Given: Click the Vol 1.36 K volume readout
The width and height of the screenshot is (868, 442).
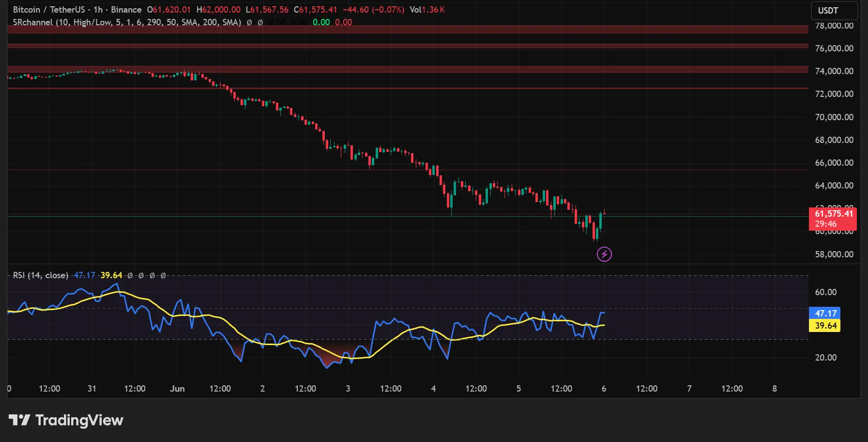Looking at the screenshot, I should [427, 10].
